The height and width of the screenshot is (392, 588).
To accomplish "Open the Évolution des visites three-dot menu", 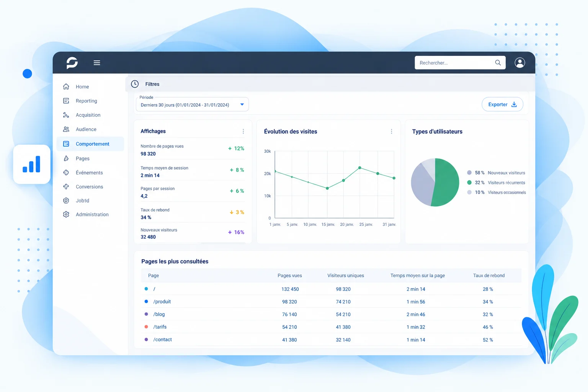I will pos(391,131).
